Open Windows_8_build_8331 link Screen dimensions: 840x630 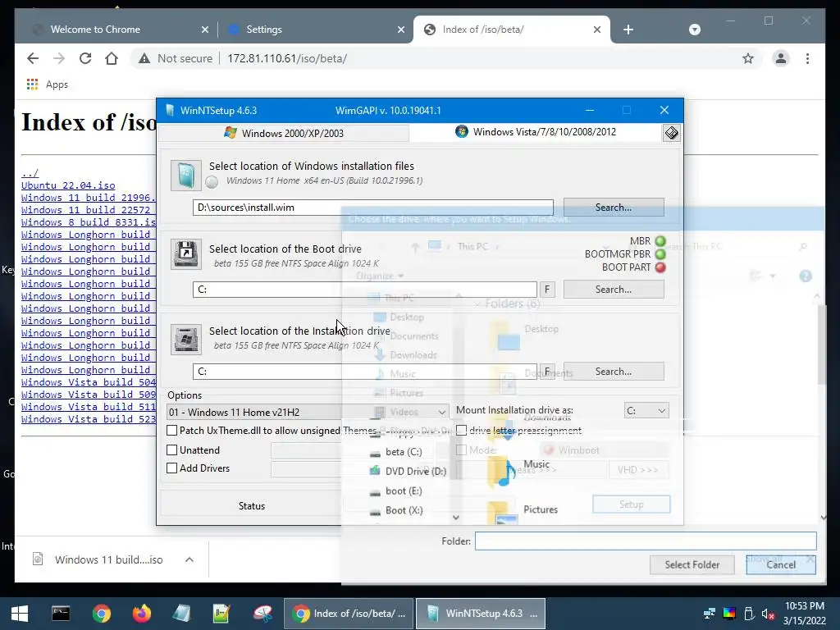[89, 222]
